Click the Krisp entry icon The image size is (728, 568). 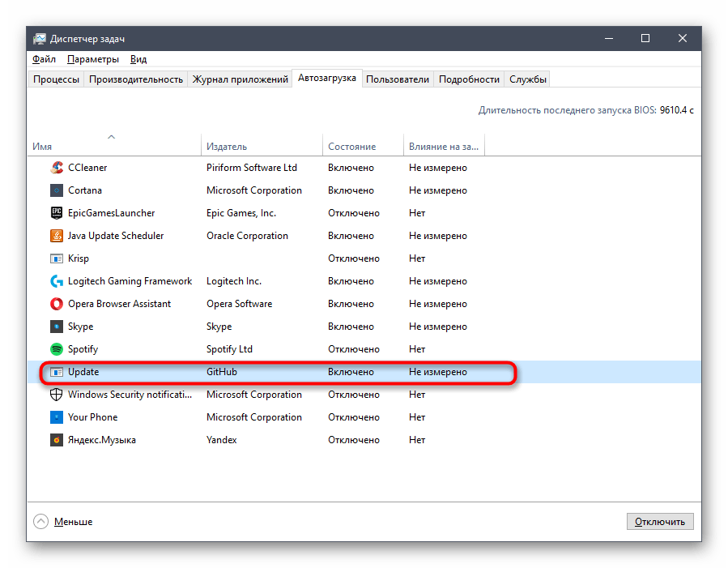[56, 258]
